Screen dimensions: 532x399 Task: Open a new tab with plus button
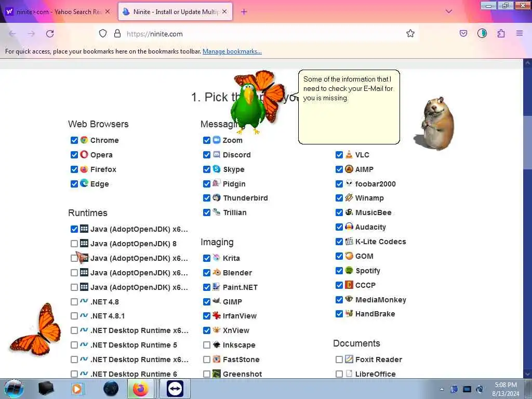[244, 11]
